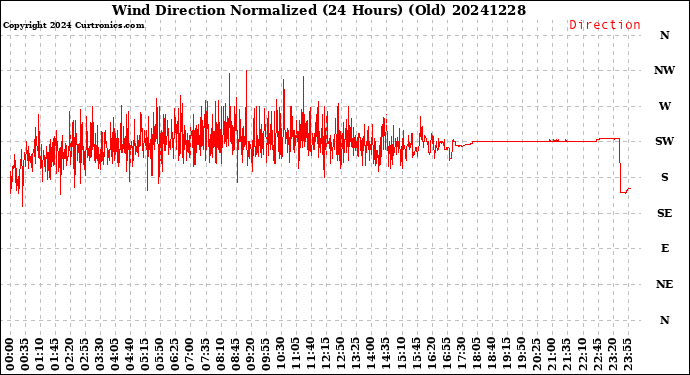This screenshot has height=375, width=690.
Task: Click the 14:35 time label
Action: pos(386,354)
